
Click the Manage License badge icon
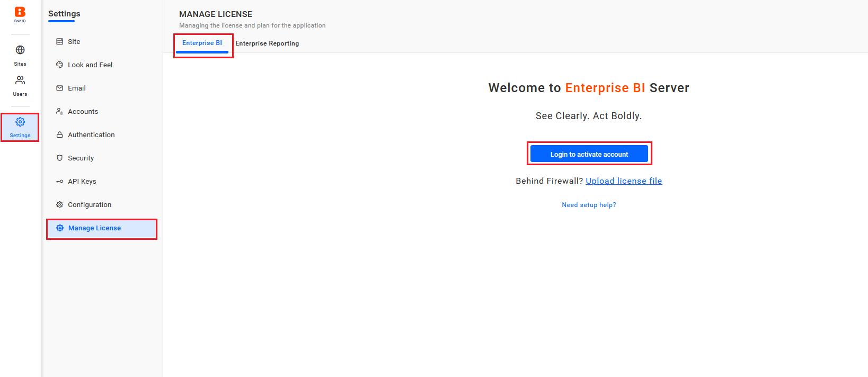(60, 228)
